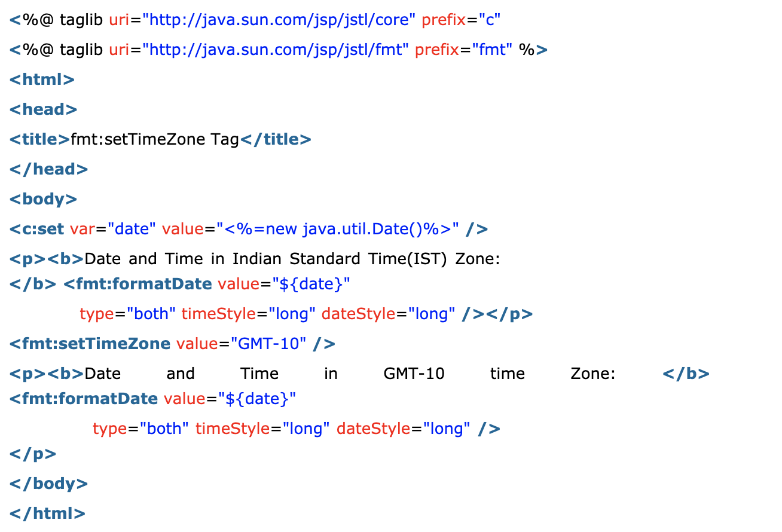Select the prefix="c" attribute value
This screenshot has height=532, width=782.
489,20
